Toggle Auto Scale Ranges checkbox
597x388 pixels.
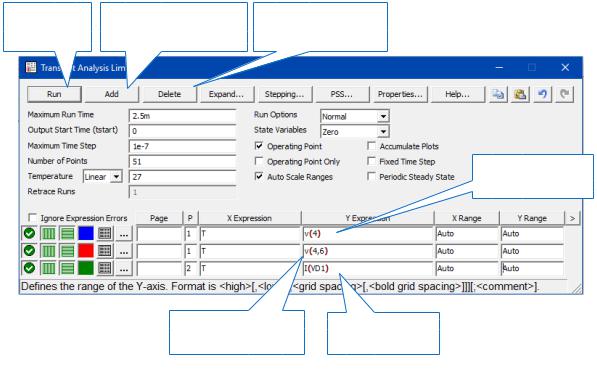click(x=259, y=176)
